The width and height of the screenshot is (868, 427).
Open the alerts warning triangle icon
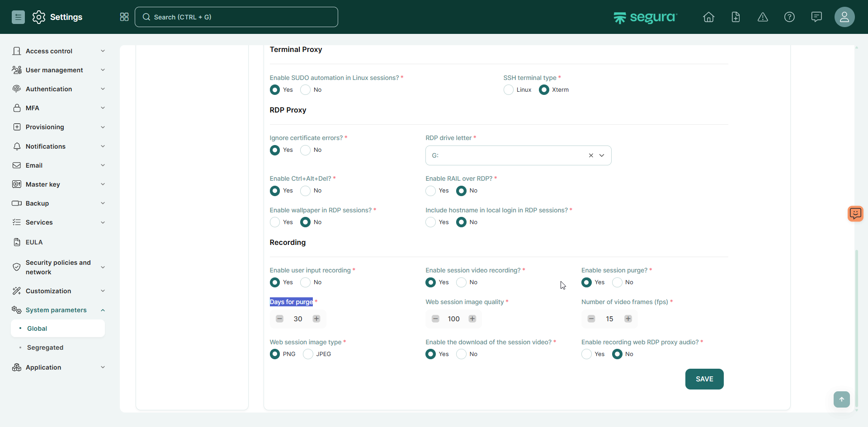[763, 17]
